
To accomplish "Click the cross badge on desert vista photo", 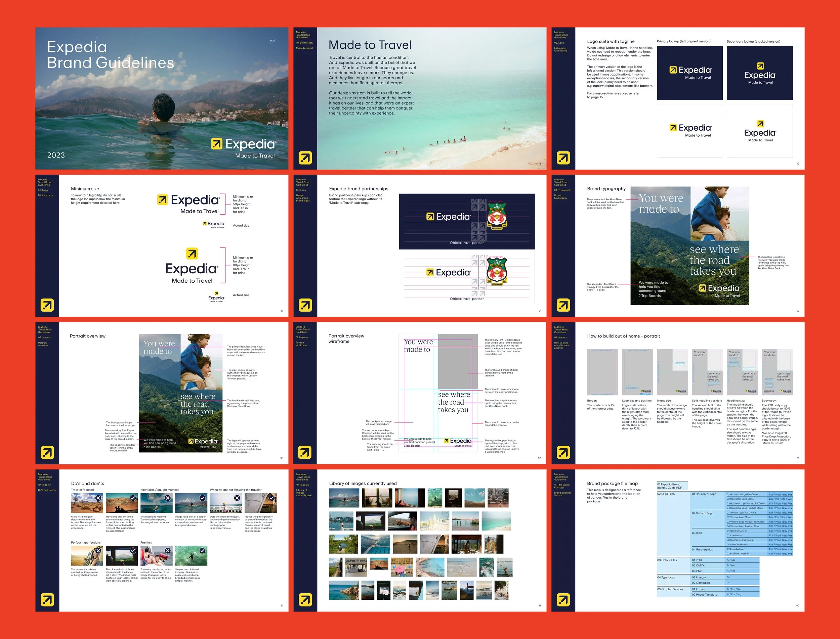I will [98, 498].
